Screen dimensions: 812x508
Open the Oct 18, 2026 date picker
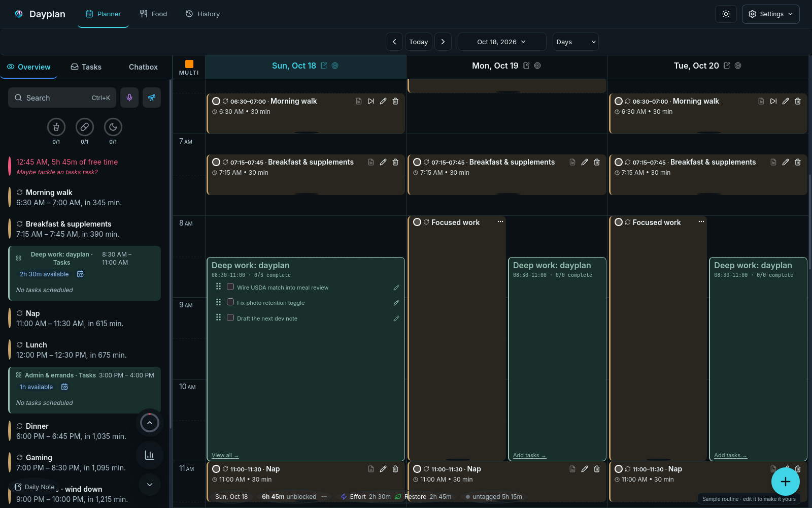(x=502, y=42)
